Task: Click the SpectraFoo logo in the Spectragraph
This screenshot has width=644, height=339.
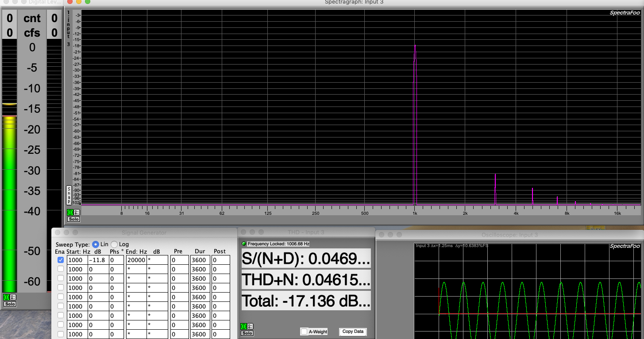Action: (625, 13)
